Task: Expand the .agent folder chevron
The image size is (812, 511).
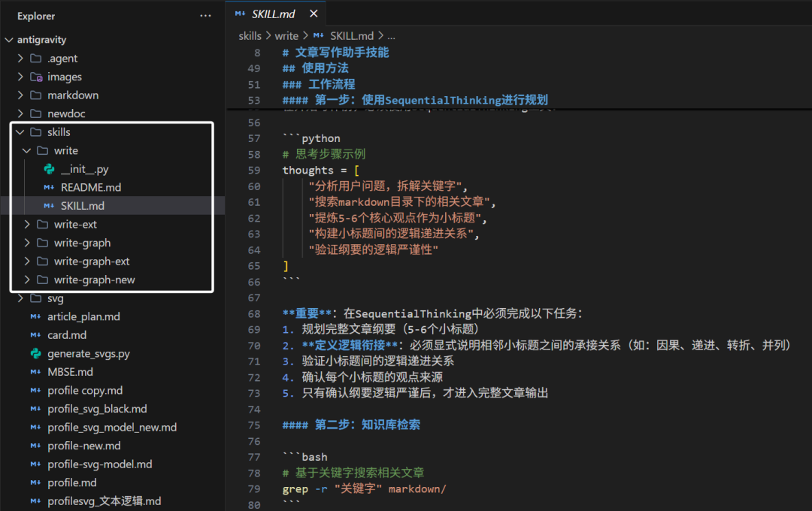Action: 20,58
